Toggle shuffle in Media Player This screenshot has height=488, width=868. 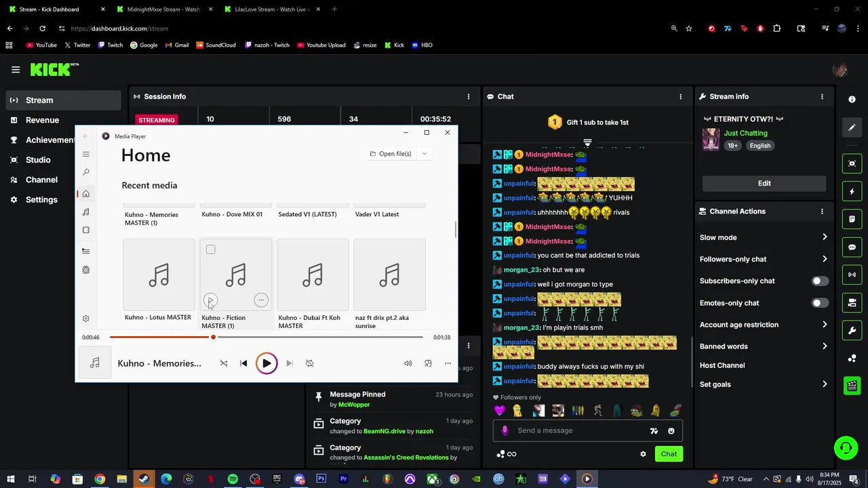point(224,363)
